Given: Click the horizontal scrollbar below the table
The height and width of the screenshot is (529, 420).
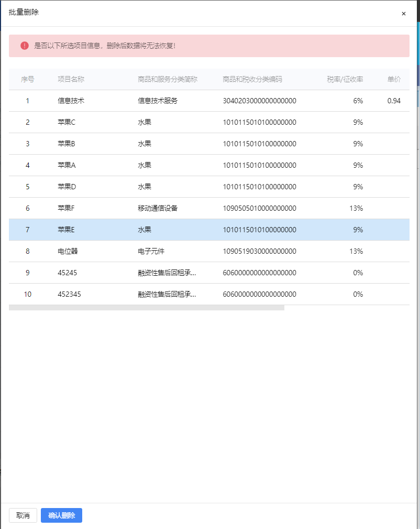Looking at the screenshot, I should [x=147, y=308].
